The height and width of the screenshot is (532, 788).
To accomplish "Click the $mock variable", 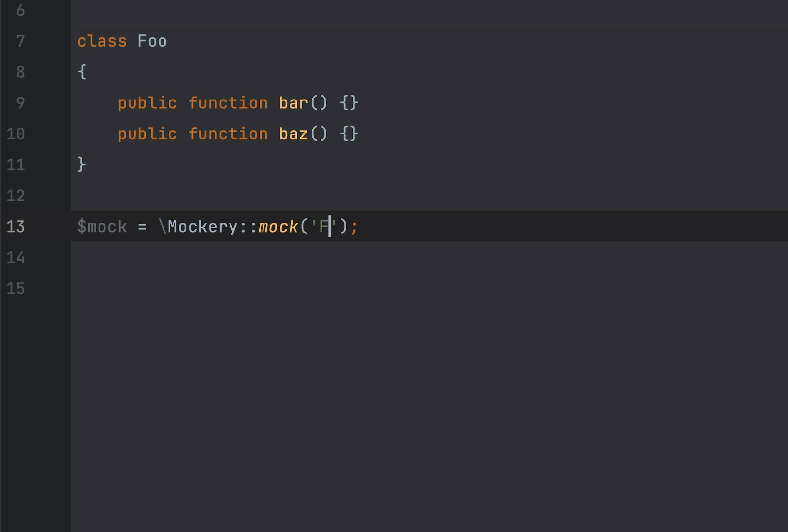I will 102,227.
